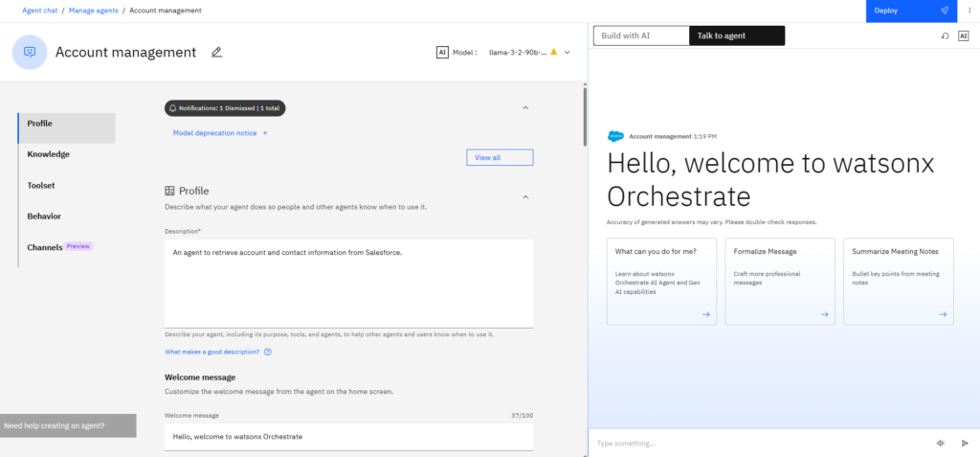The image size is (980, 457).
Task: Go to the Knowledge tab
Action: 48,154
